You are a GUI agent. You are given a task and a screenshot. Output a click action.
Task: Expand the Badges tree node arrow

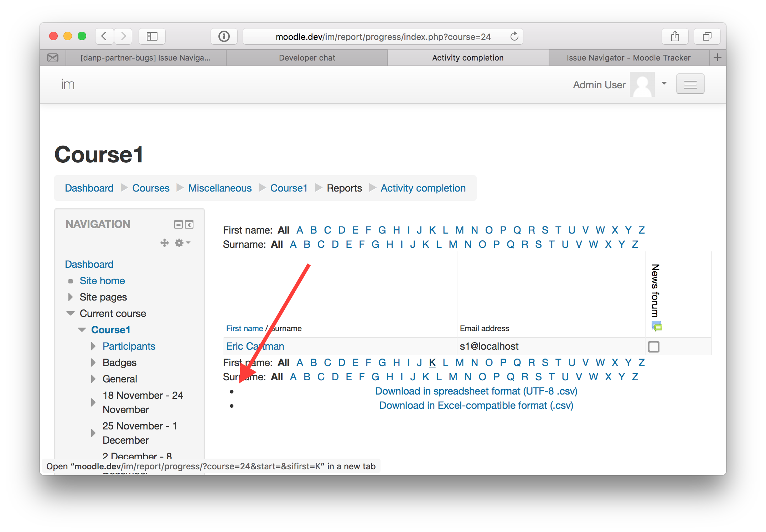[x=93, y=363]
